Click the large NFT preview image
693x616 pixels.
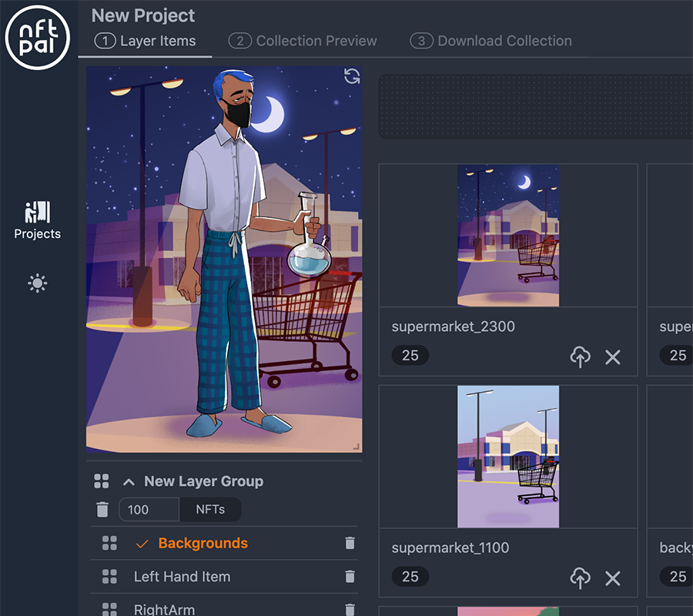pos(224,259)
